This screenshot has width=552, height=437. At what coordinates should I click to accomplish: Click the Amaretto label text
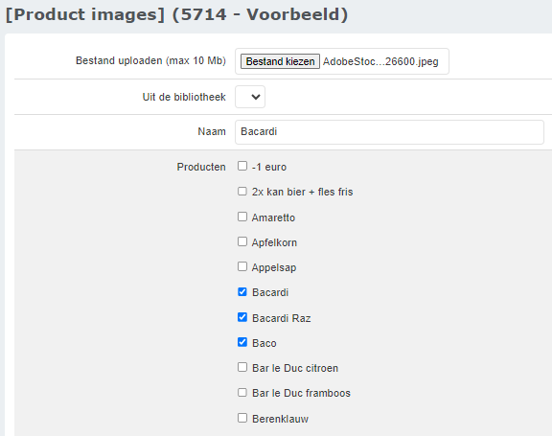pos(273,218)
